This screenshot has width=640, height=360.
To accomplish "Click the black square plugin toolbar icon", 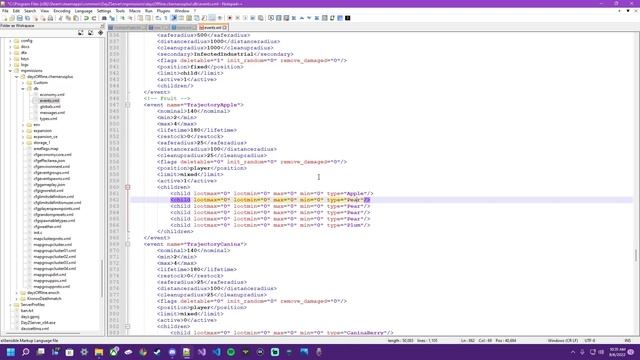I will click(x=348, y=18).
